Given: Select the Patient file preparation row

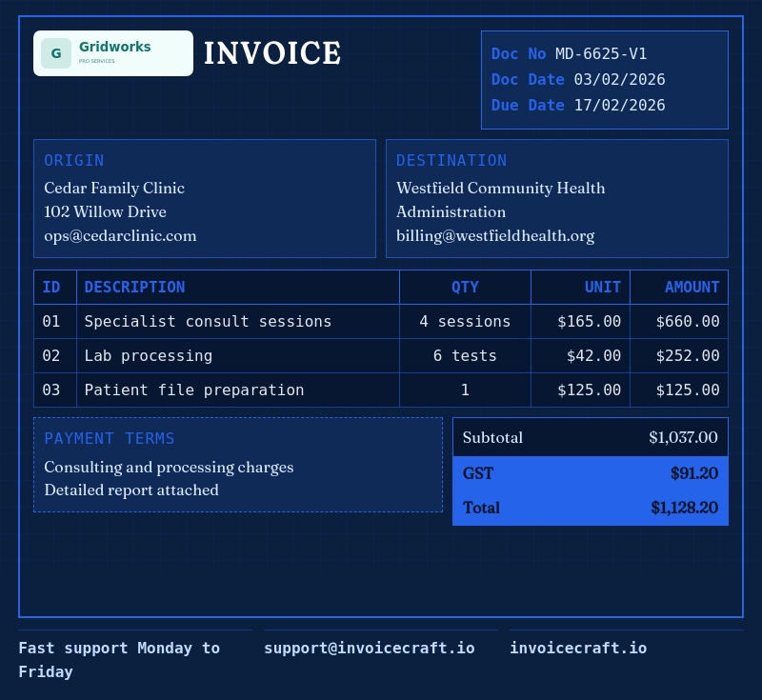Looking at the screenshot, I should [x=381, y=390].
